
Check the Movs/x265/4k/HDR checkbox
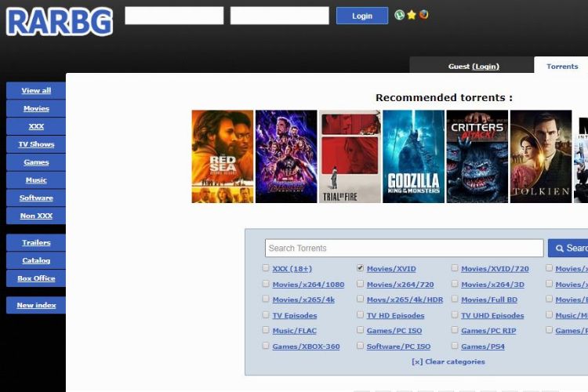(360, 299)
